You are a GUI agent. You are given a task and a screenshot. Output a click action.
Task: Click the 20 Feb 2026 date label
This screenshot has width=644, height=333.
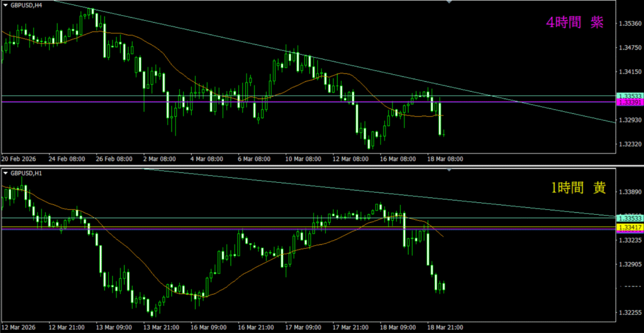(x=19, y=159)
